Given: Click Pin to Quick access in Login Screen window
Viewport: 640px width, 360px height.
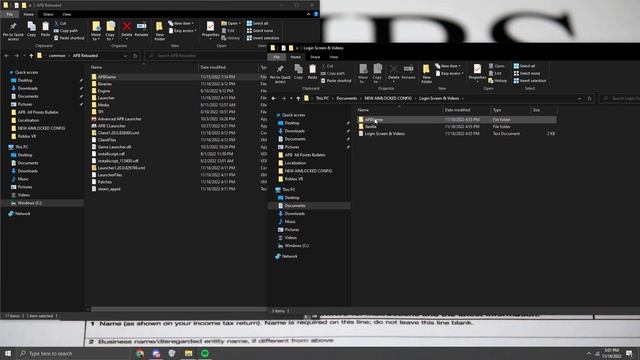Looking at the screenshot, I should (280, 73).
